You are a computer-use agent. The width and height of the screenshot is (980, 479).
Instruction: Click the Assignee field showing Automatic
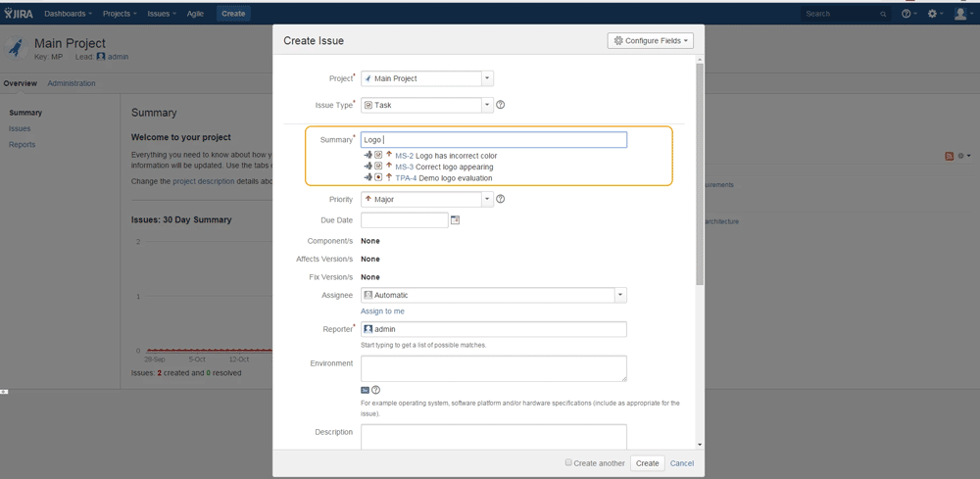click(488, 295)
